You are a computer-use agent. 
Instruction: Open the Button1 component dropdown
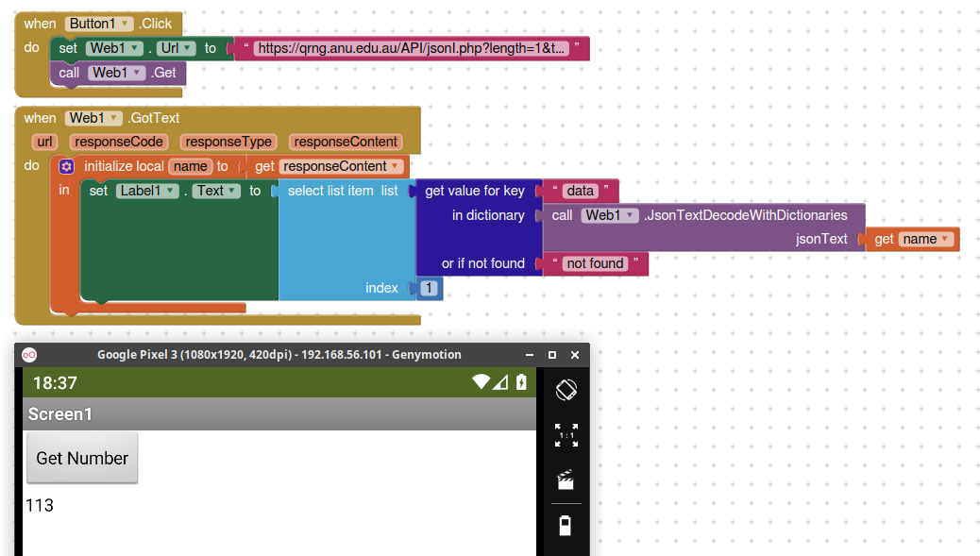click(126, 24)
